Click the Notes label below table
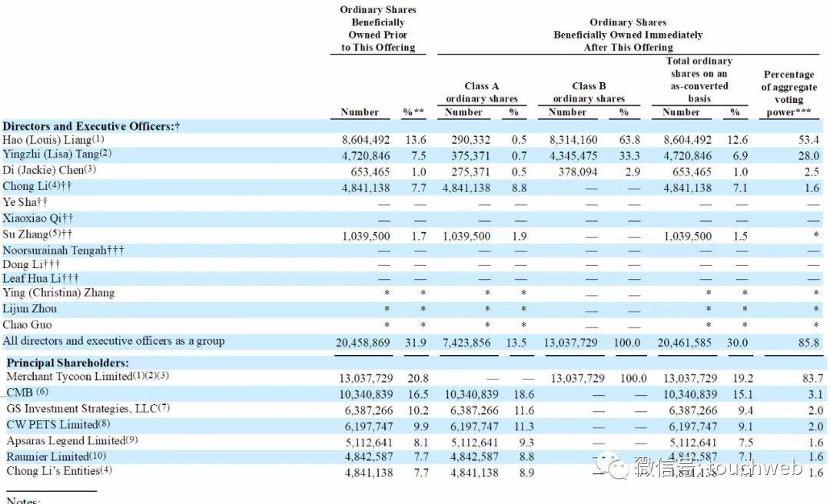 tap(23, 499)
